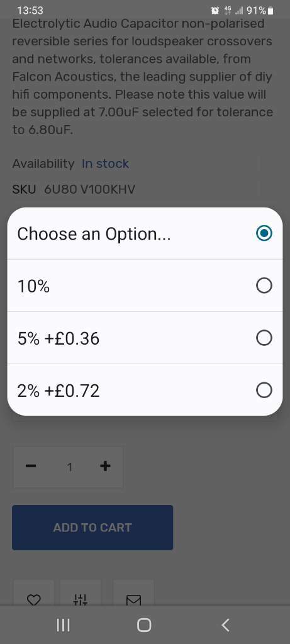This screenshot has width=290, height=644.
Task: Choose the 5% +£0.36 radio option
Action: pos(264,338)
